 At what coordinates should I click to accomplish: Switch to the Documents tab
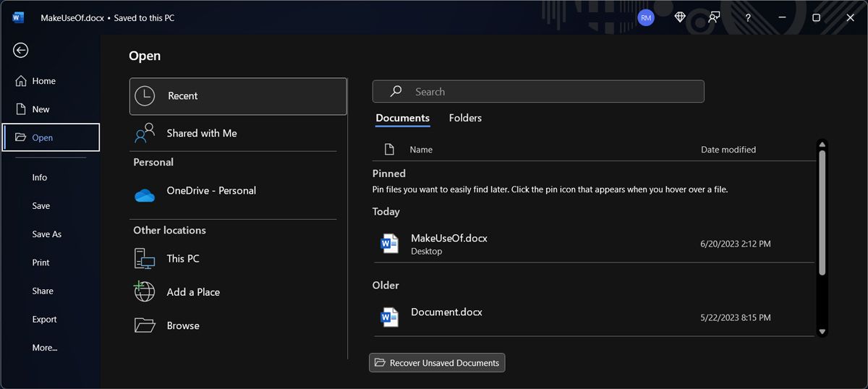point(403,118)
